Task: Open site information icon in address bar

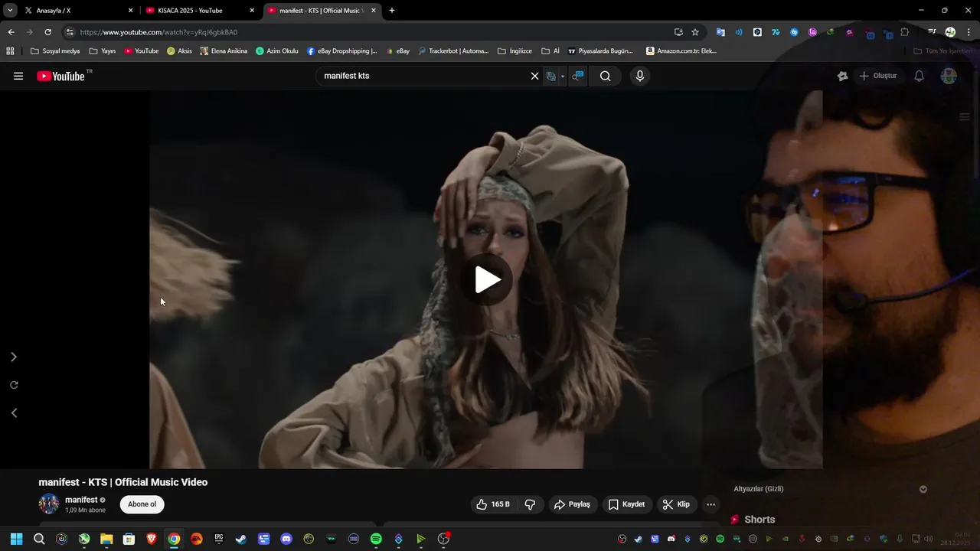Action: 70,32
